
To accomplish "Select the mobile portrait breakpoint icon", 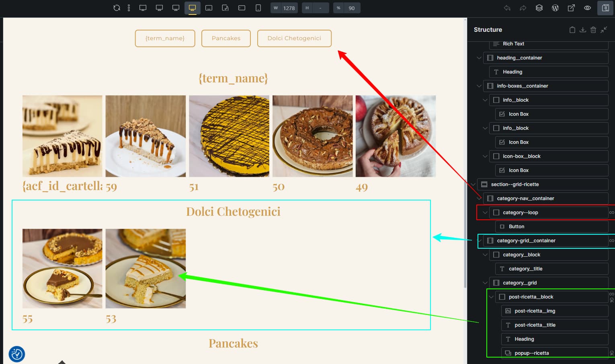I will pyautogui.click(x=258, y=8).
